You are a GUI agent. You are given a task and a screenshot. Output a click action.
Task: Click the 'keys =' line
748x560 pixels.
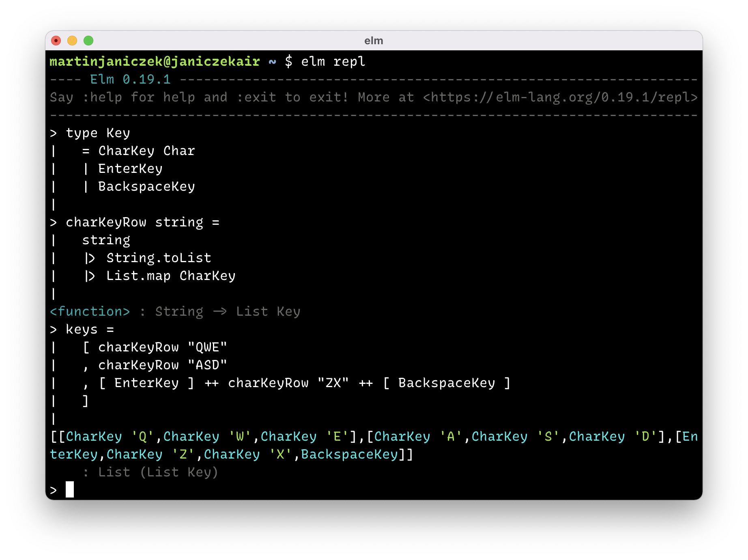pos(90,330)
